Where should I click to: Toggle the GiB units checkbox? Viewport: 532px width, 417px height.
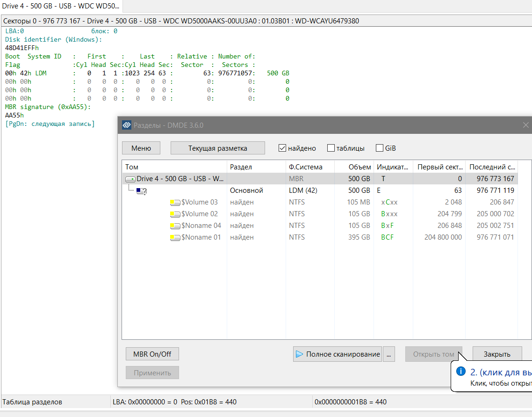tap(380, 148)
